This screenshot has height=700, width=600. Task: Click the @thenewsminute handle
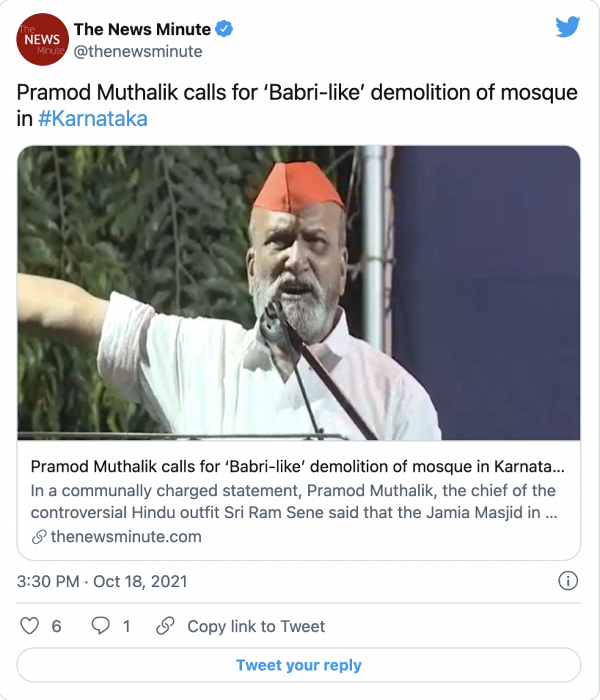coord(138,51)
